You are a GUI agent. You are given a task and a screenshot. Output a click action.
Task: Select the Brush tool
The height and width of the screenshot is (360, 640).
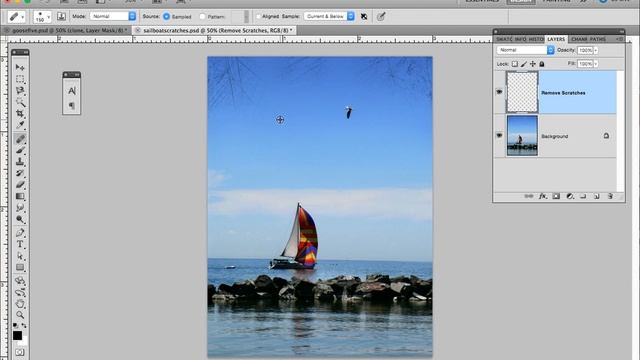(20, 150)
